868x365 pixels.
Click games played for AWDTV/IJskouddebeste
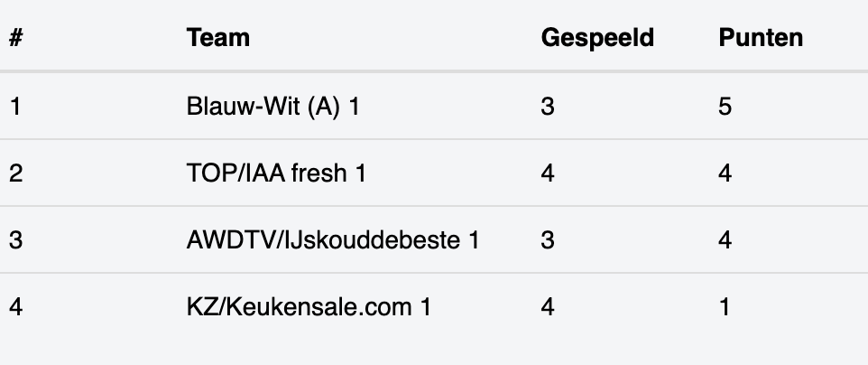(x=548, y=239)
